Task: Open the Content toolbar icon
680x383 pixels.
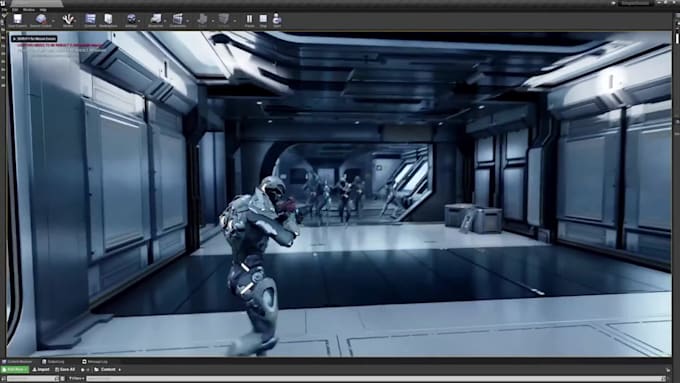Action: coord(90,20)
